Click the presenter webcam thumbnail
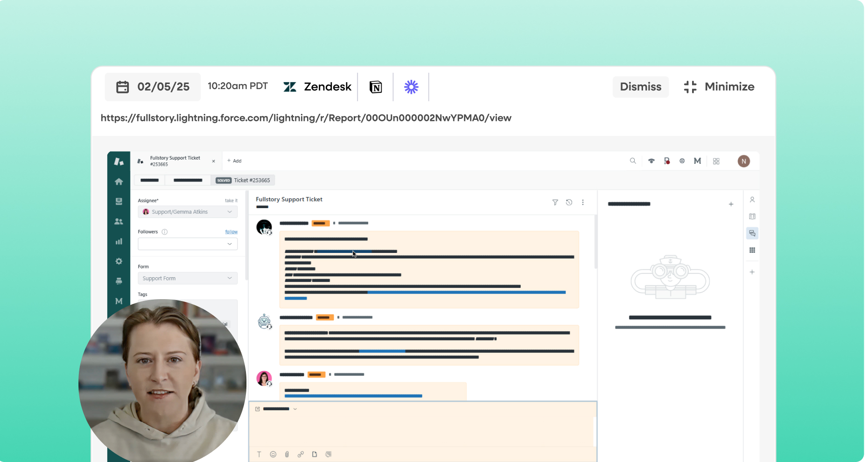The image size is (868, 462). pyautogui.click(x=162, y=380)
